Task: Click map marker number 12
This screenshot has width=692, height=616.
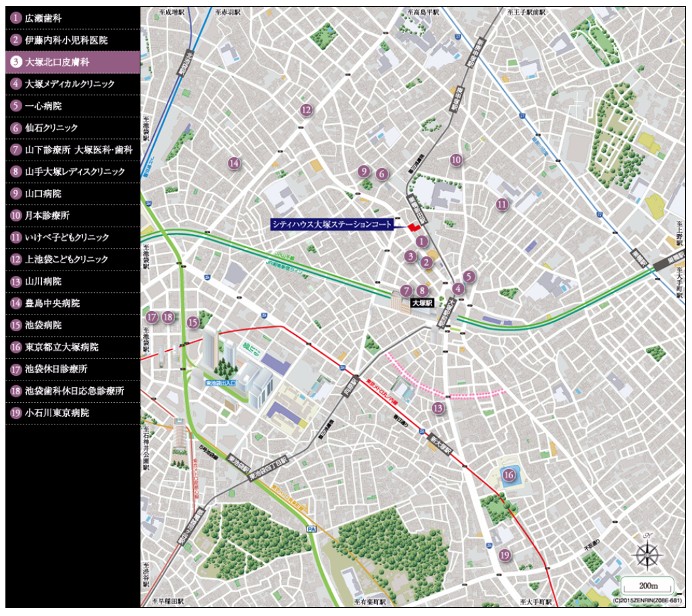Action: click(306, 110)
